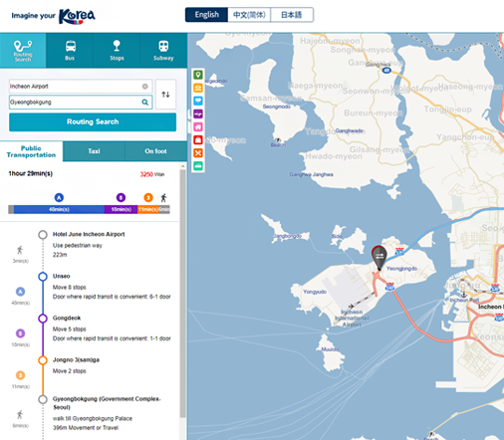Open the Bus tab
The height and width of the screenshot is (440, 504).
pyautogui.click(x=70, y=51)
